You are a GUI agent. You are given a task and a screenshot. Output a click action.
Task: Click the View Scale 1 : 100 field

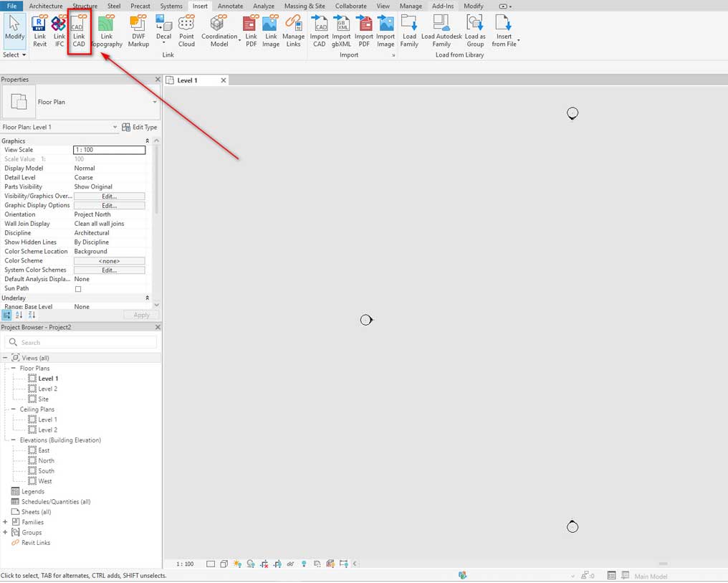(109, 150)
